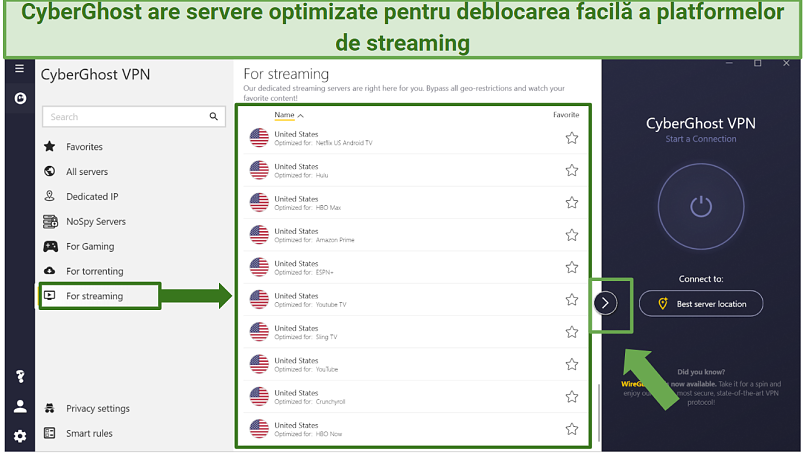Select the server optimized for Hulu
The image size is (806, 456).
point(415,170)
